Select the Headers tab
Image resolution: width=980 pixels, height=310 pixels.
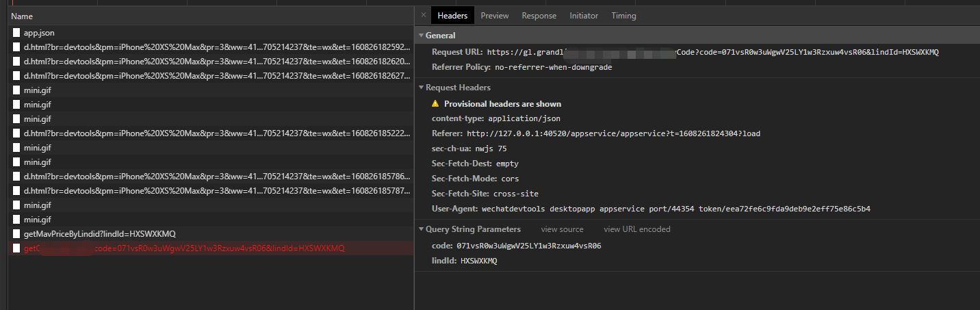pyautogui.click(x=452, y=16)
